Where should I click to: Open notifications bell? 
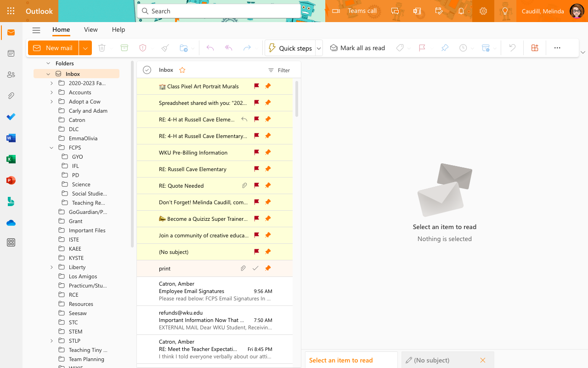tap(461, 11)
